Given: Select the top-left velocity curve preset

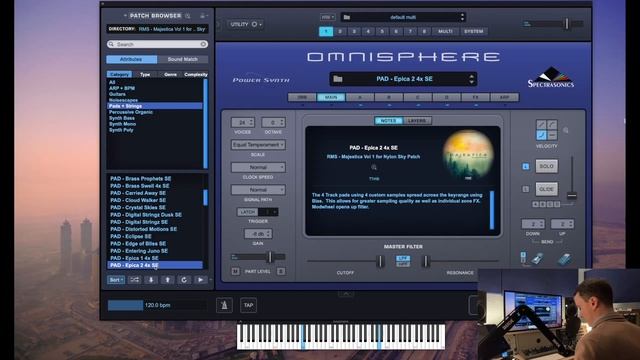Looking at the screenshot, I should point(541,124).
